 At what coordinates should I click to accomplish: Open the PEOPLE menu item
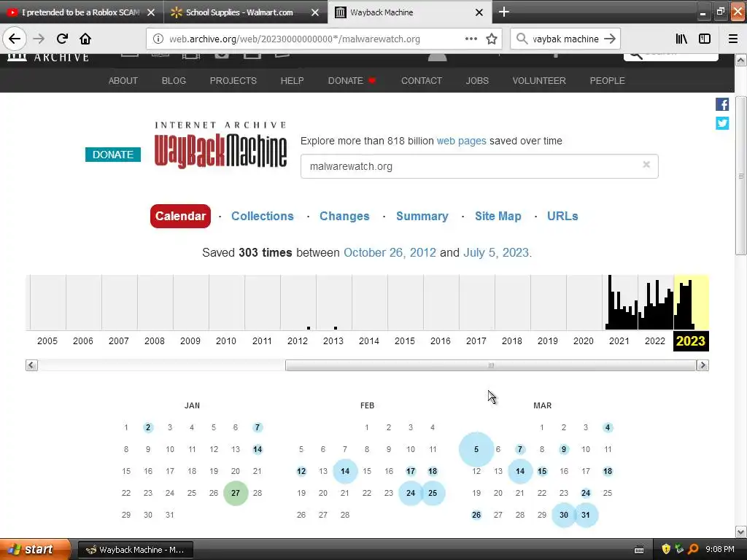(x=608, y=80)
